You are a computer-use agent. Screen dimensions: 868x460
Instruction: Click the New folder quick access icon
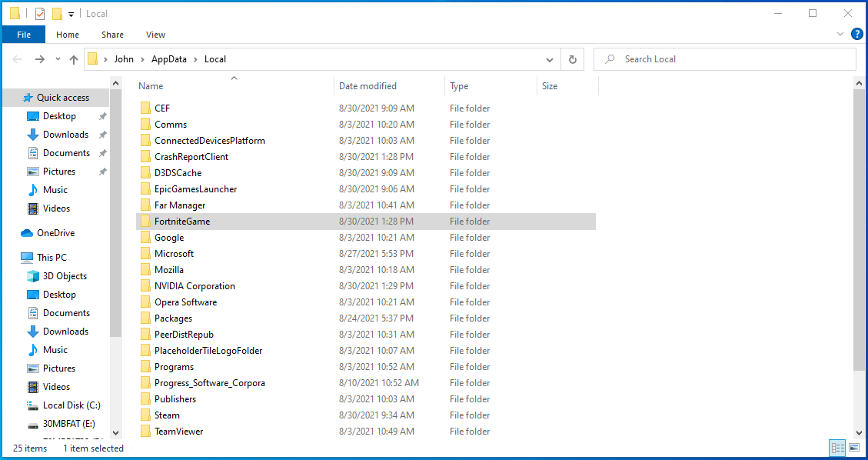click(56, 13)
